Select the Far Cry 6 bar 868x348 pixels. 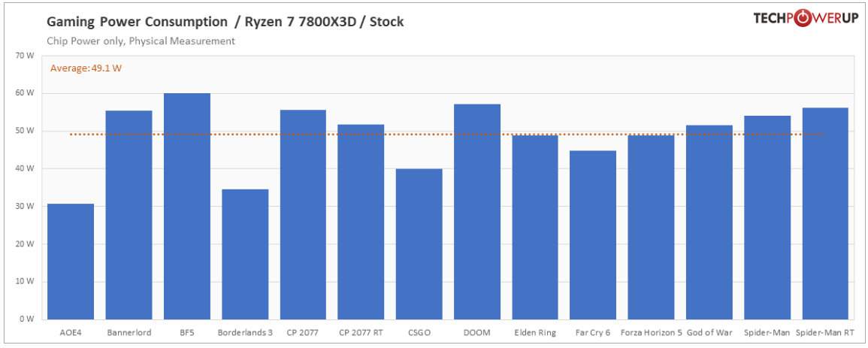593,235
